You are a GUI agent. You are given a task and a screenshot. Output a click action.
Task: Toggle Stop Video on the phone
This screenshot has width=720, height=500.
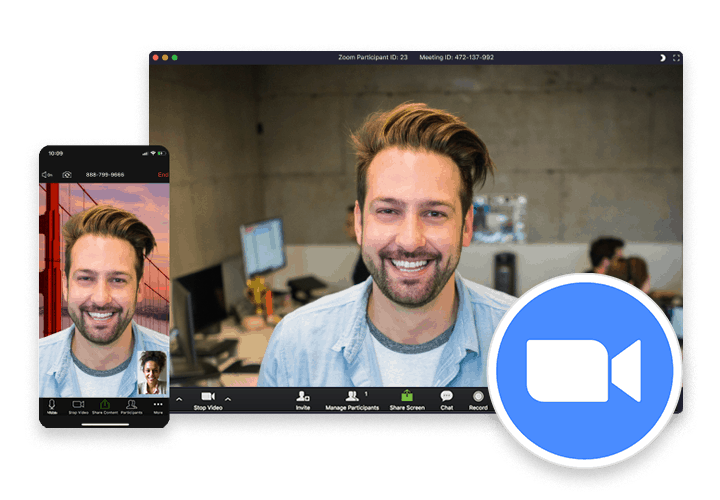click(78, 406)
